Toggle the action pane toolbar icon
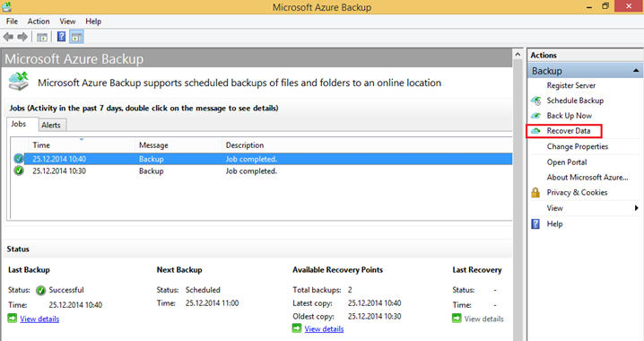 click(x=76, y=37)
